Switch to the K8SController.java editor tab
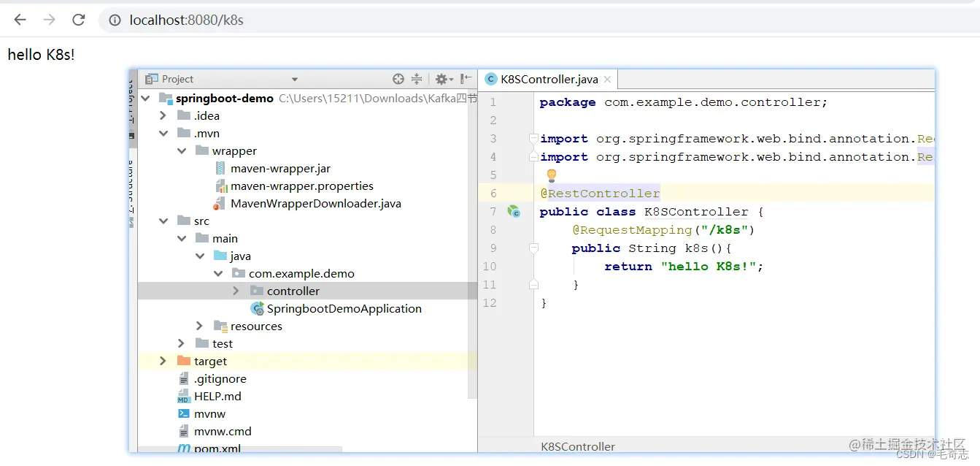This screenshot has height=466, width=980. (x=549, y=80)
